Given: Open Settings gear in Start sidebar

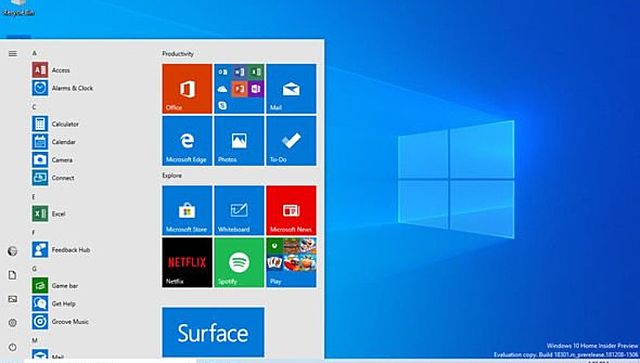Looking at the screenshot, I should tap(13, 323).
